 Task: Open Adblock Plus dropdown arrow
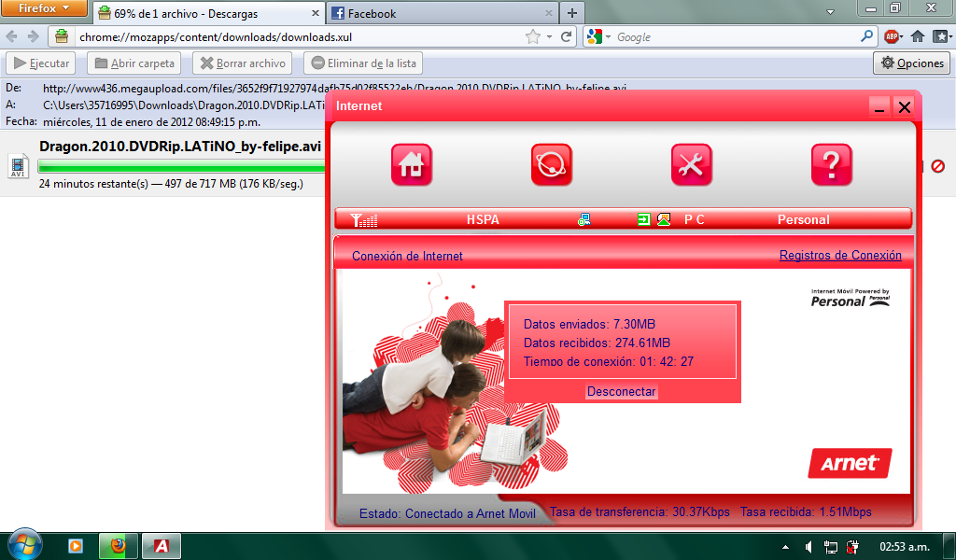click(901, 37)
